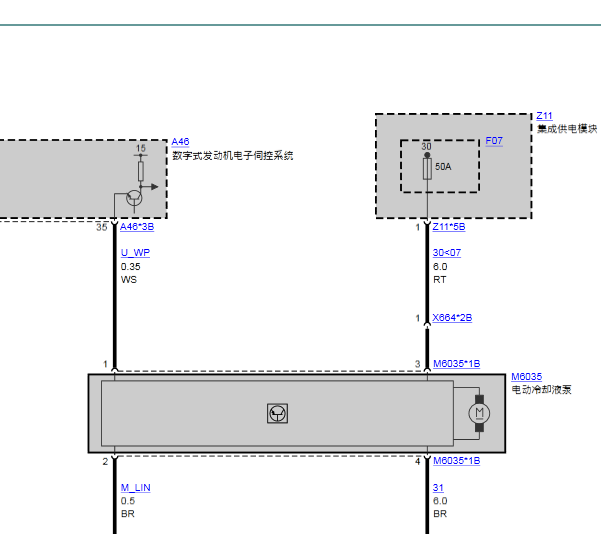601x534 pixels.
Task: Select wire size 6.0 under link 31
Action: pos(440,501)
